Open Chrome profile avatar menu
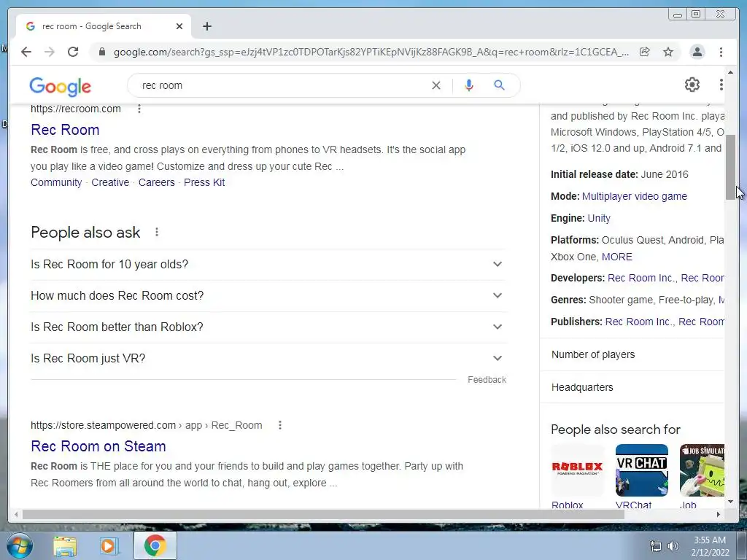 coord(697,52)
